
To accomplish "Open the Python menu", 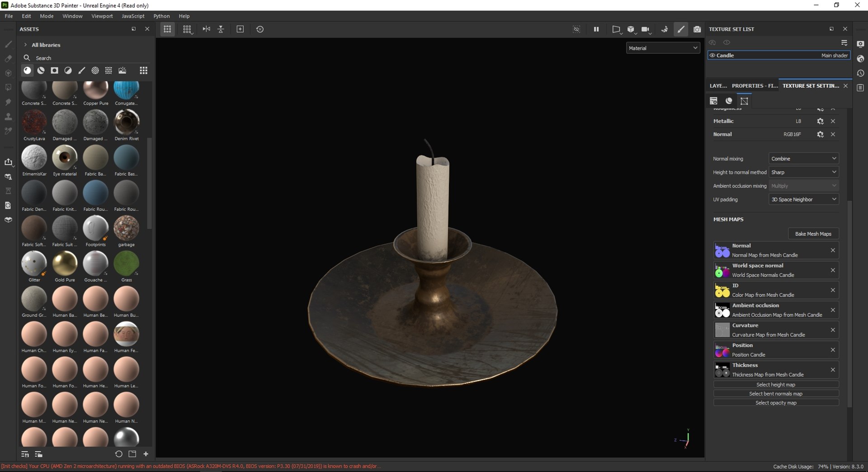I will coord(161,16).
